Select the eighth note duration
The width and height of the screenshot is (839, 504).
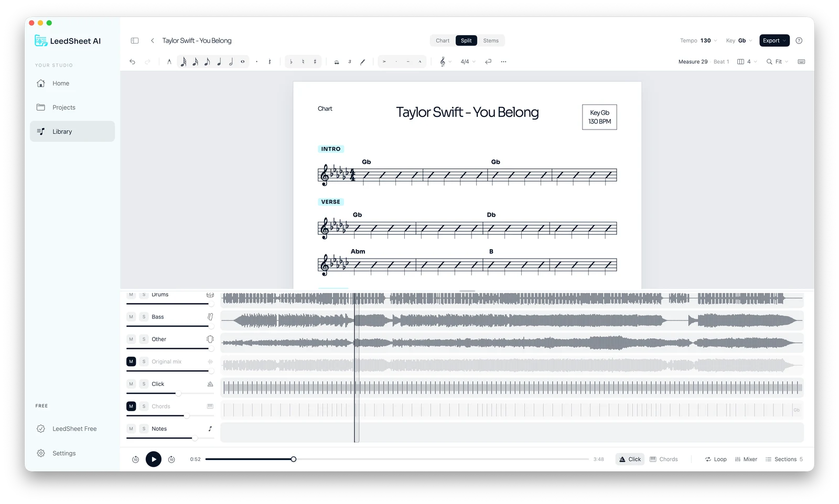pos(207,62)
